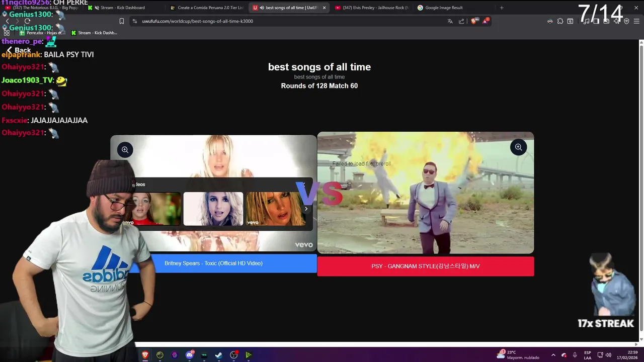
Task: Open Brave Wallet icon
Action: coord(606,21)
